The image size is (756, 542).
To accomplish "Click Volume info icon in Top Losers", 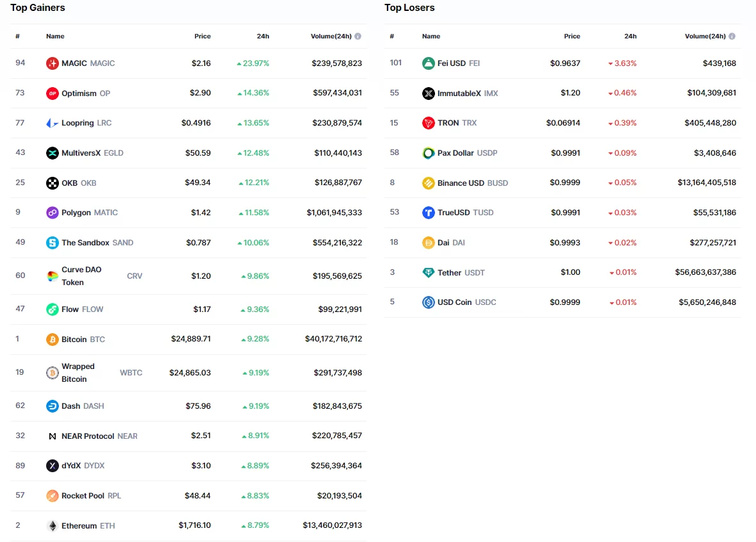I will (732, 37).
